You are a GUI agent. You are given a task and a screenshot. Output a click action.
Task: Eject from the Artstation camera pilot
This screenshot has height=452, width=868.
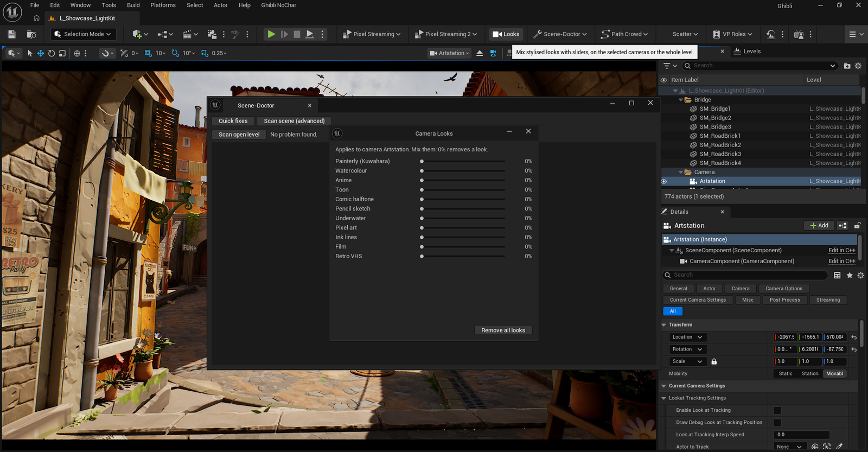(480, 53)
